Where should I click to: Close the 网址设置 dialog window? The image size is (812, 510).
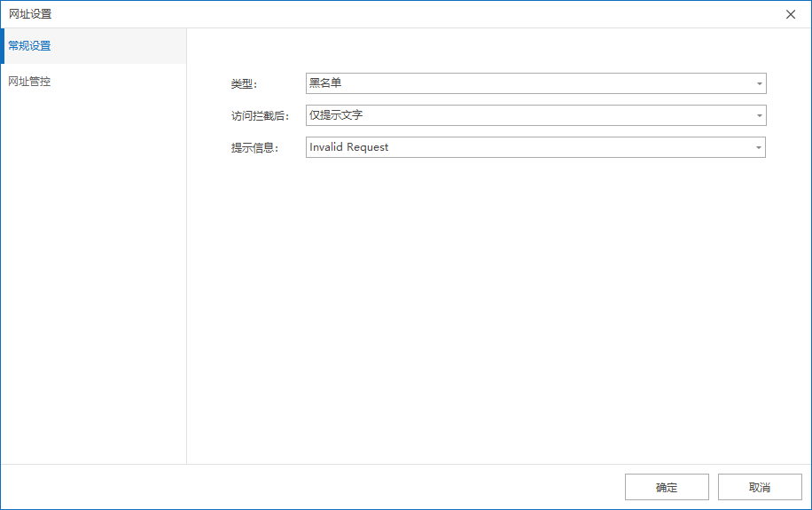click(790, 14)
